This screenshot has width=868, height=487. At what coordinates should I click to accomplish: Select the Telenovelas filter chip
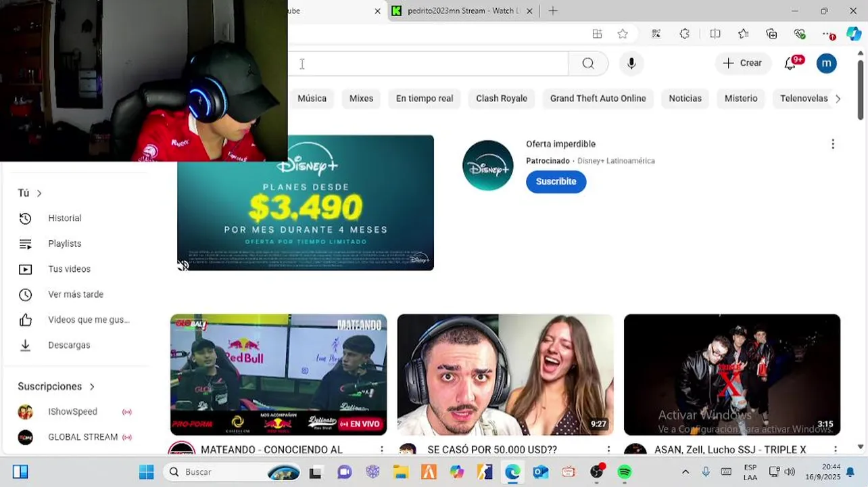[804, 99]
